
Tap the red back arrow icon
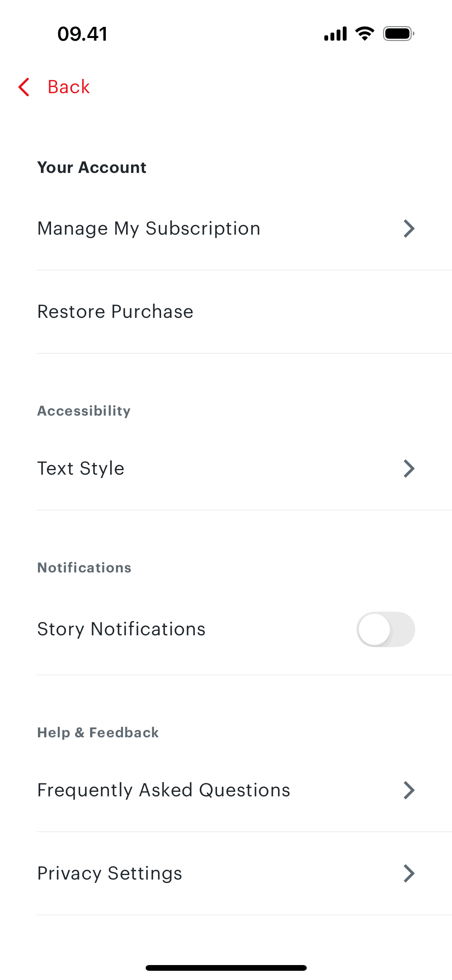[x=24, y=87]
